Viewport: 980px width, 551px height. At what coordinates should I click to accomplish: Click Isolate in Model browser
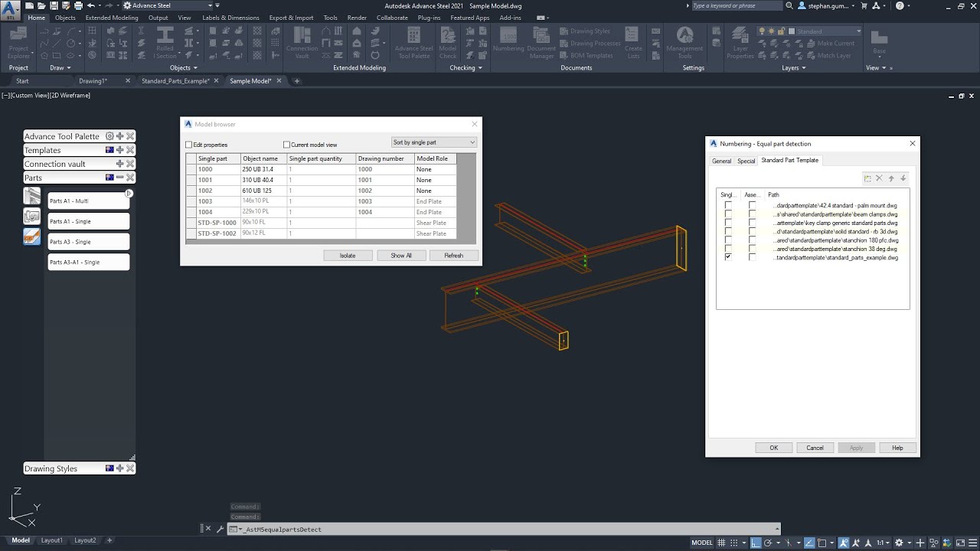[348, 256]
